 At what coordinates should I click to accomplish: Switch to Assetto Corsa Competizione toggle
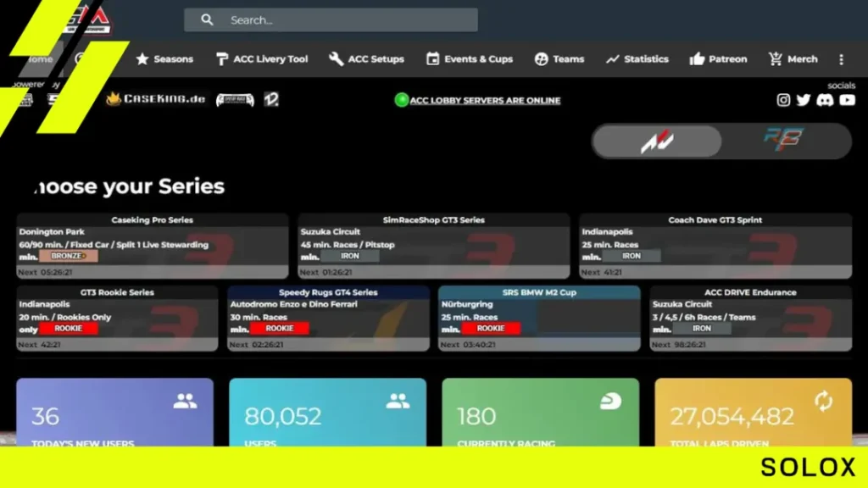tap(657, 141)
